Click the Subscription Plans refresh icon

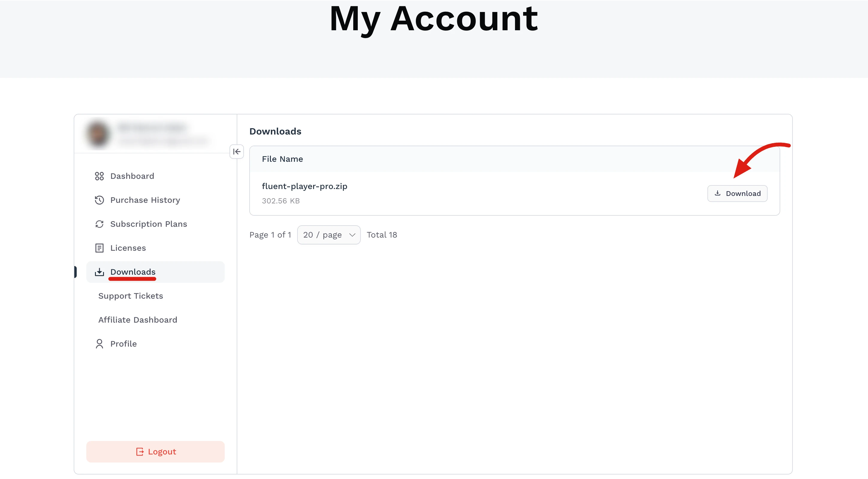coord(99,224)
